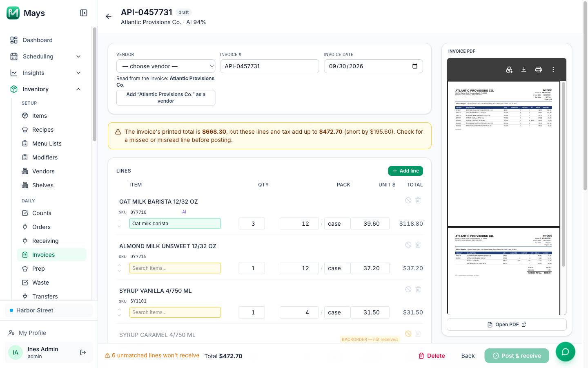The height and width of the screenshot is (368, 588).
Task: Delete the Almond Milk Unsweet line
Action: pos(418,245)
